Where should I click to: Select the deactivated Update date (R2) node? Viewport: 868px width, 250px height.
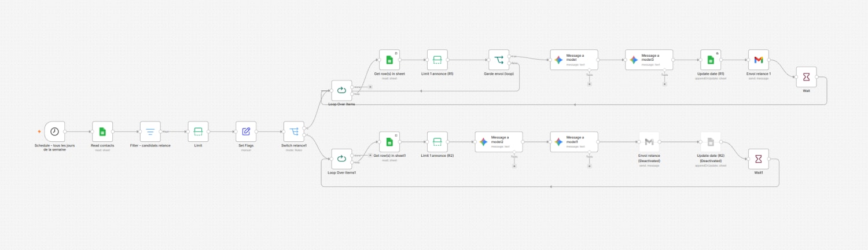pos(711,142)
